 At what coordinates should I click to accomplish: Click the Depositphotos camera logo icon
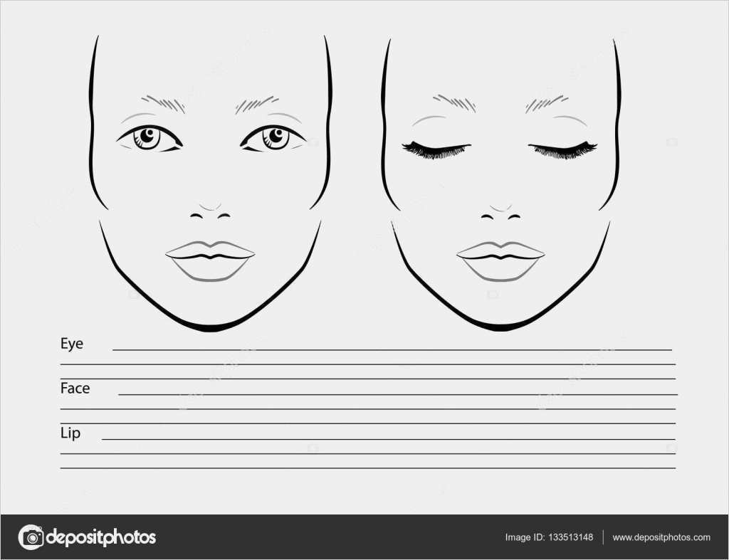31,537
